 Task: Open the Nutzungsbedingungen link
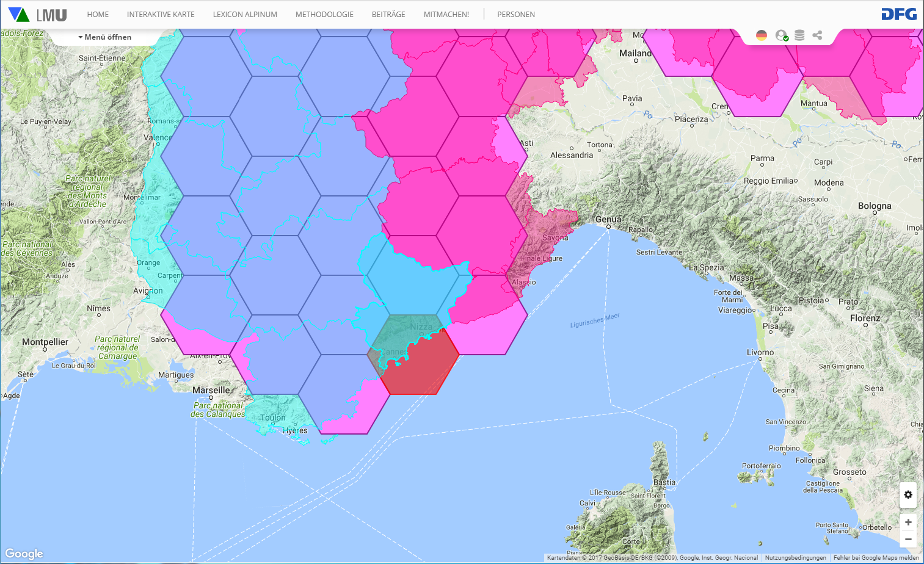point(795,558)
